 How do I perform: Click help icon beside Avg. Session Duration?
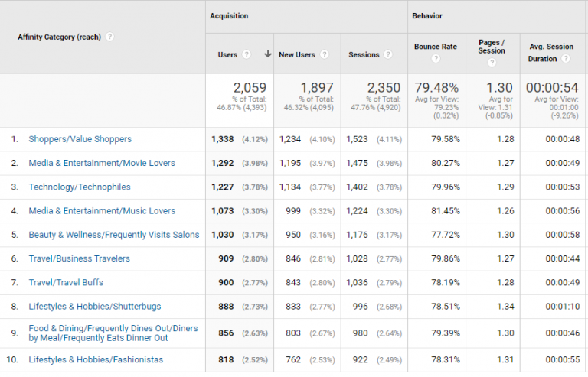564,59
